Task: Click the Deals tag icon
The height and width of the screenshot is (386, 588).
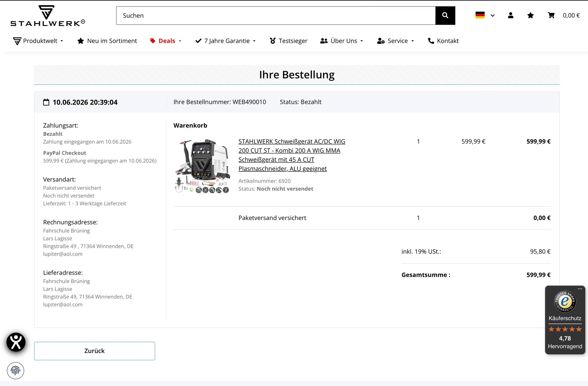Action: (x=153, y=41)
